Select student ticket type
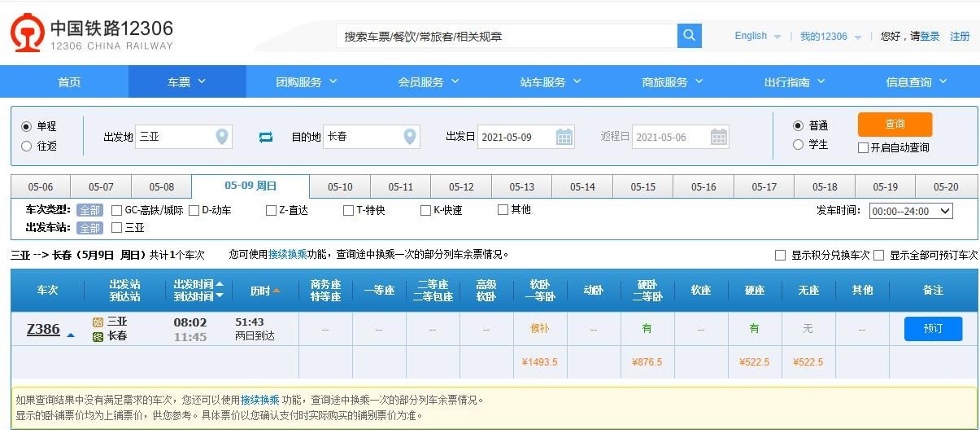The width and height of the screenshot is (980, 438). [x=798, y=144]
